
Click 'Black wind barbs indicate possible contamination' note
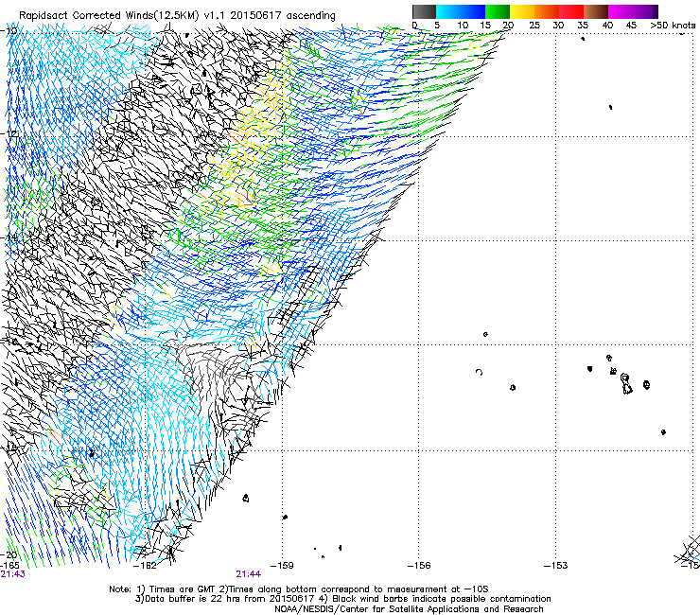[x=442, y=599]
